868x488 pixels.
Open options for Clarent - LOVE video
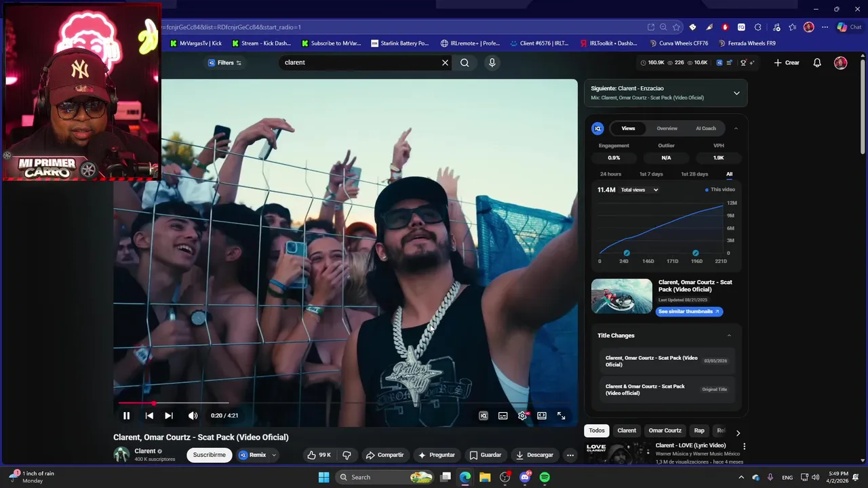coord(744,447)
